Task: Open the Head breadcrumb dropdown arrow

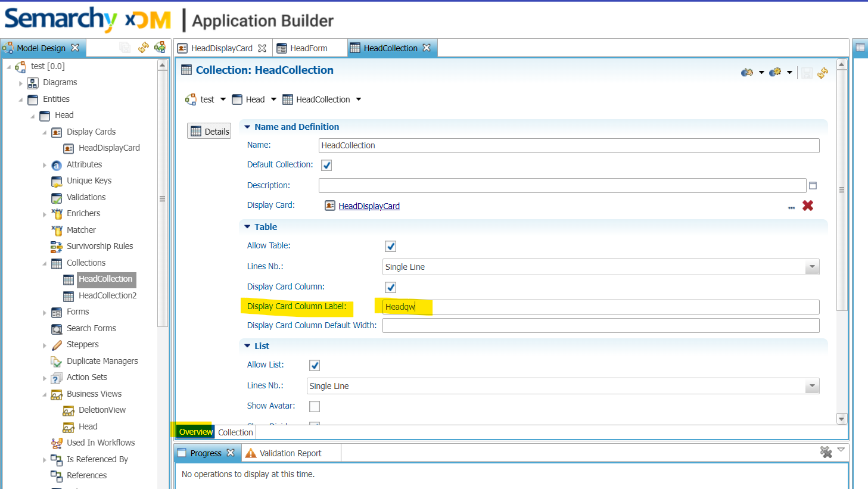Action: coord(274,99)
